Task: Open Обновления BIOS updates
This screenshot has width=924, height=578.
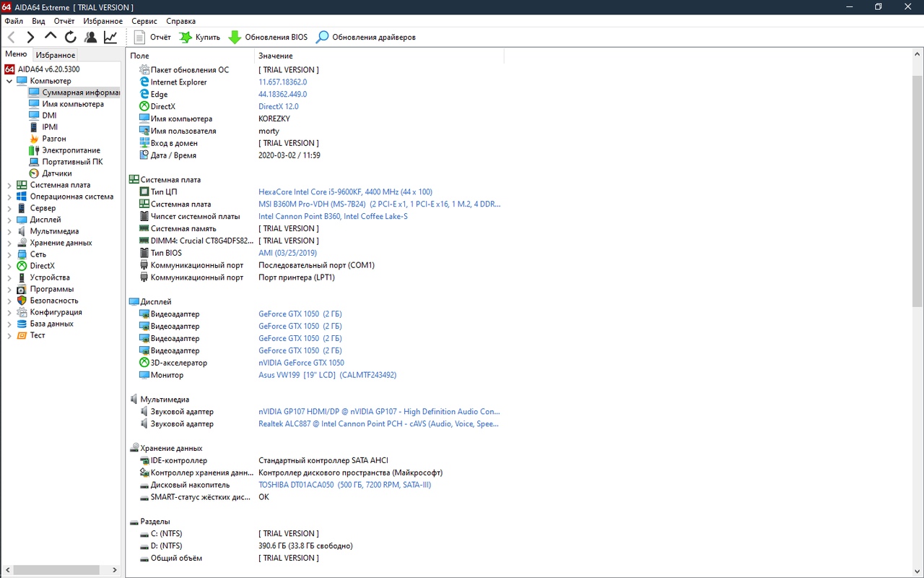Action: pos(268,37)
